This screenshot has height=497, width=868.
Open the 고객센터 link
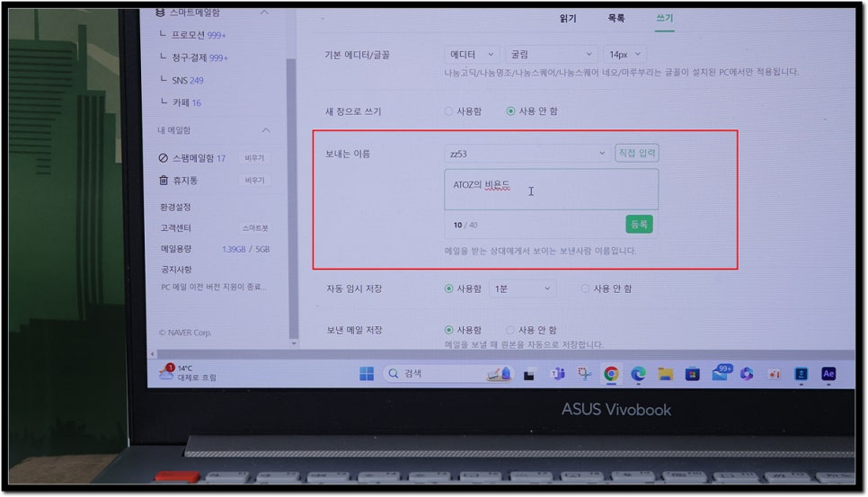[175, 228]
